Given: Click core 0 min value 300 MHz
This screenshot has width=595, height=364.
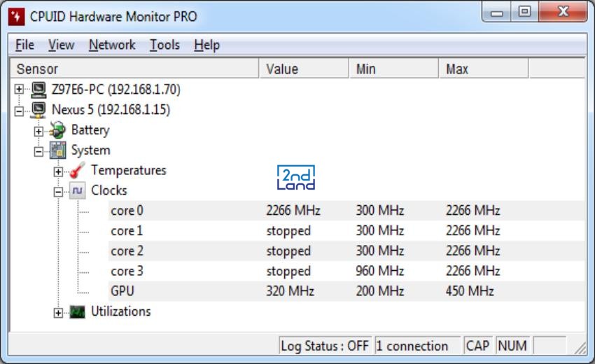Looking at the screenshot, I should (x=380, y=211).
